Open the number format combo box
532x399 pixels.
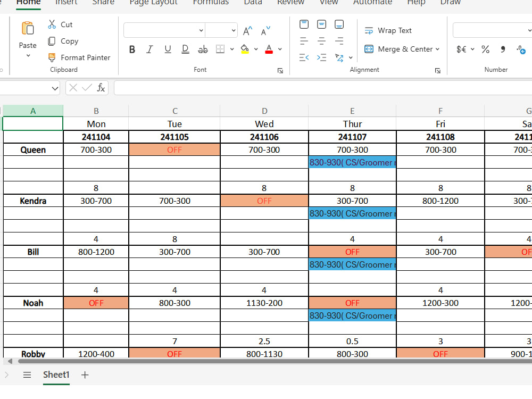pos(492,30)
